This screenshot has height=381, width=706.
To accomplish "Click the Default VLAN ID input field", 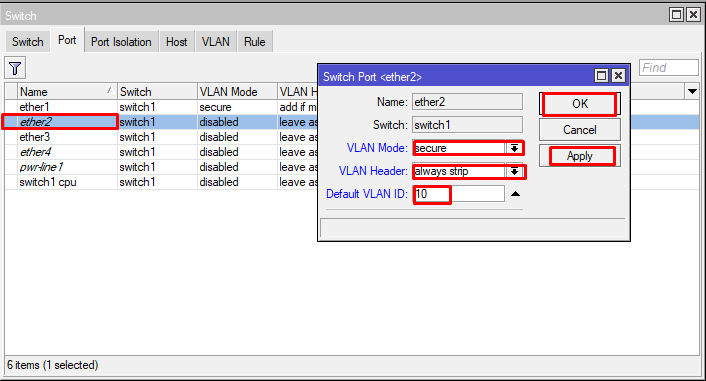I will (458, 194).
